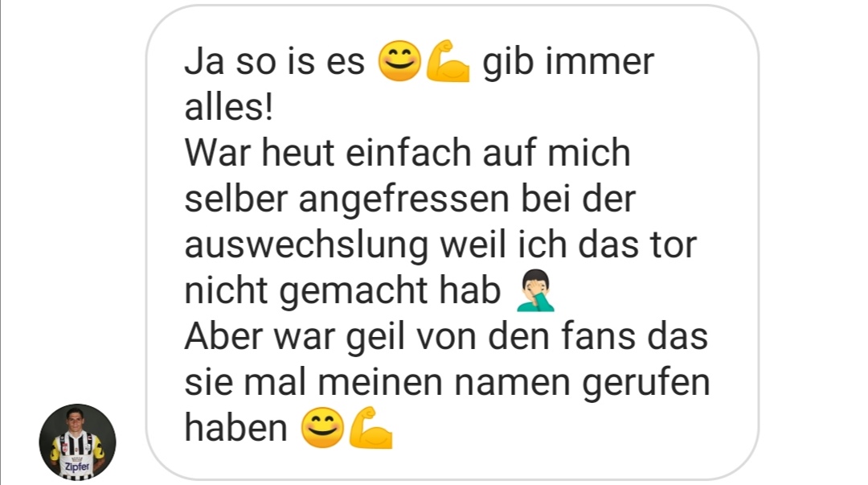The image size is (868, 485).
Task: Click the facepalm emoji after "gemacht hab"
Action: coord(535,290)
